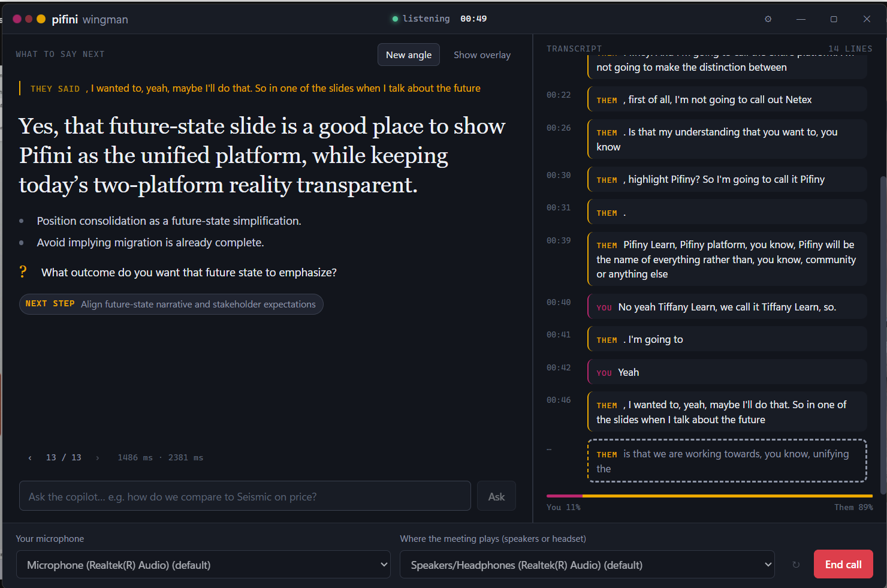Select transcript line 'highlight Pifiny? So I'm going to call it Pifiny'

point(728,179)
